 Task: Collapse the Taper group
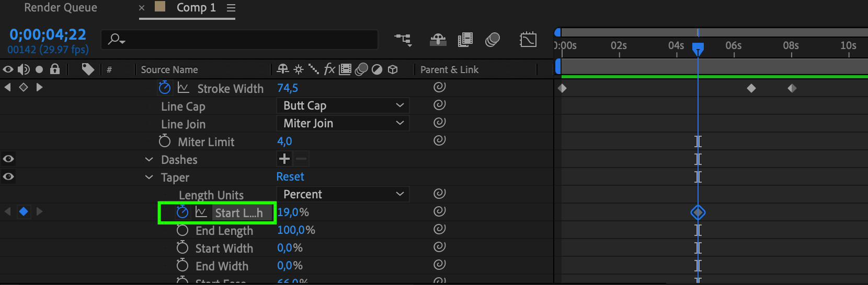(x=149, y=177)
